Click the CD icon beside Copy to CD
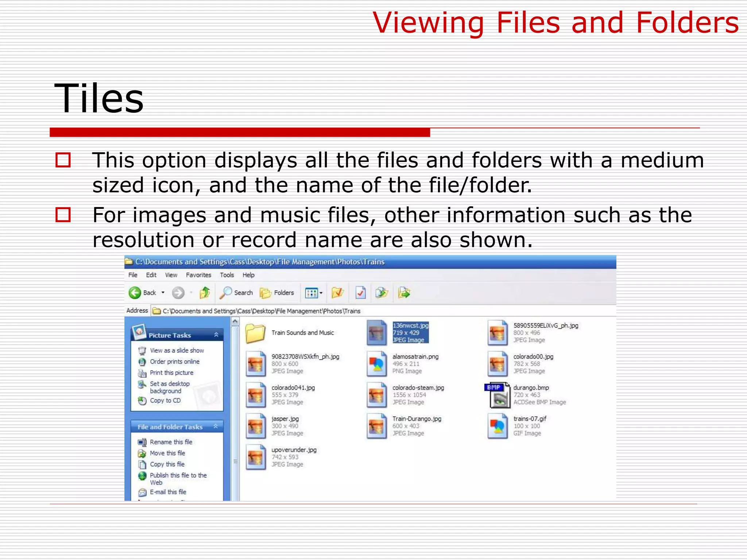This screenshot has width=747, height=560. coord(142,401)
